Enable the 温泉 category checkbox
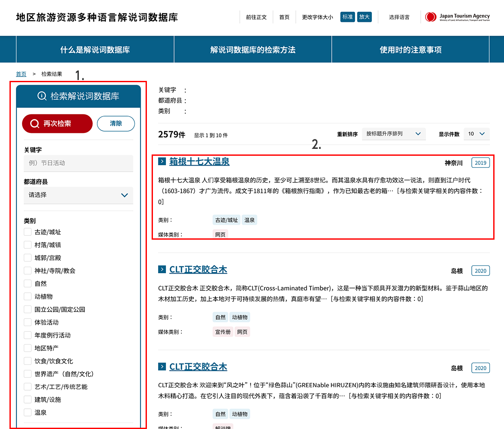 click(28, 412)
